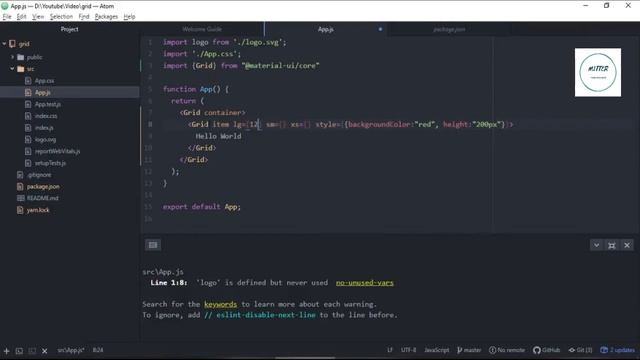The image size is (640, 360).
Task: Follow the no-unused-vars link
Action: tap(364, 282)
